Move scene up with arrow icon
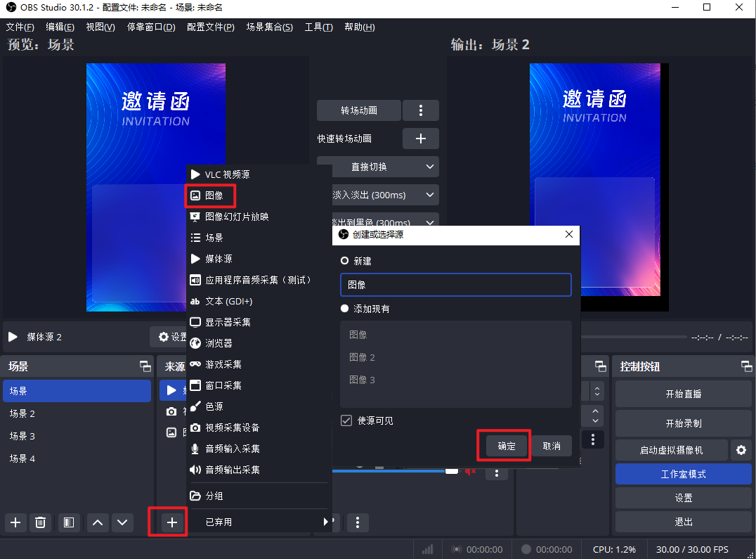756x559 pixels. point(98,522)
